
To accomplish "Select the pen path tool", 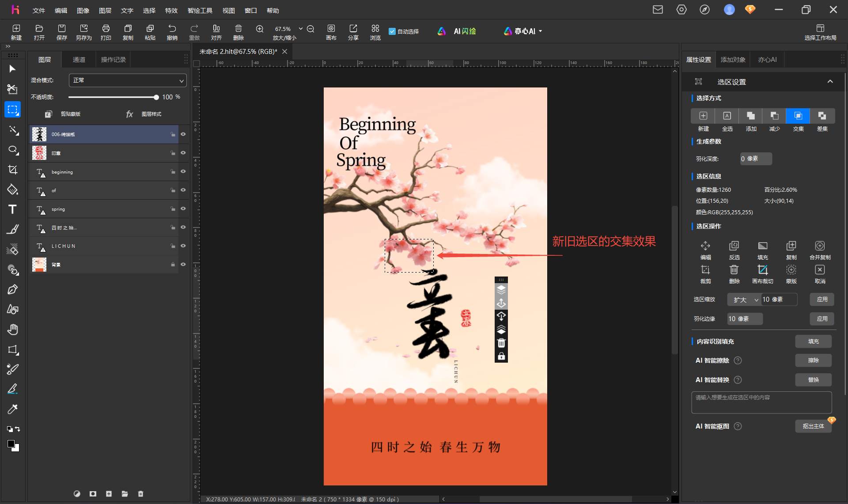I will pyautogui.click(x=12, y=289).
